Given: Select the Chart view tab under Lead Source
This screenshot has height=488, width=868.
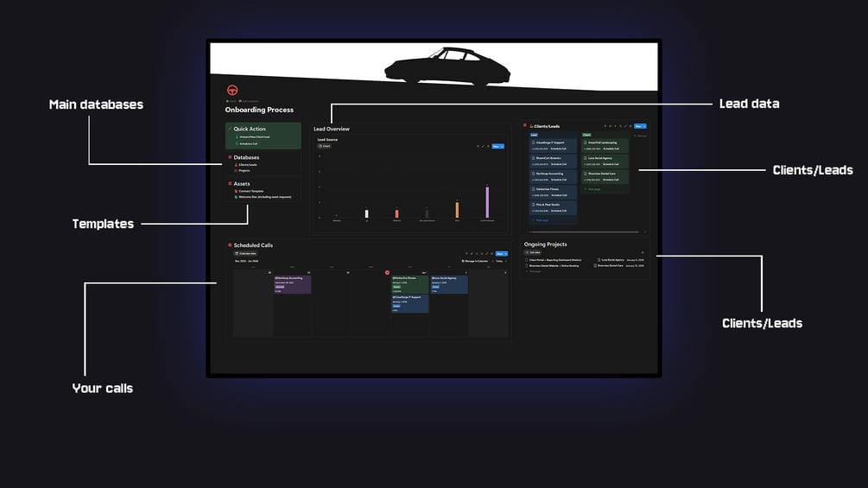Looking at the screenshot, I should point(325,146).
